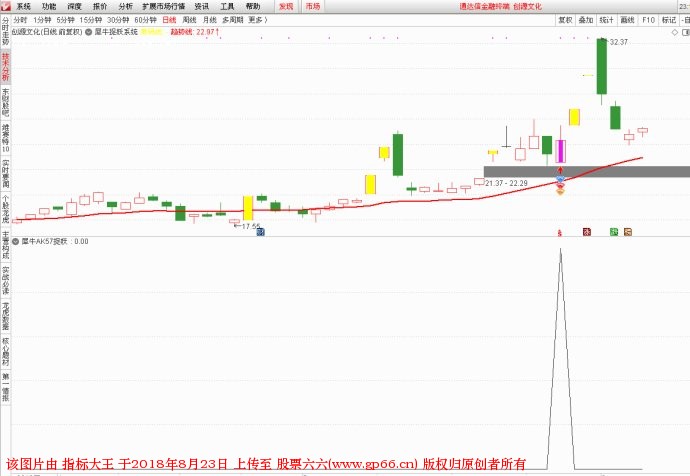Image resolution: width=690 pixels, height=476 pixels.
Task: Open the 分析 menu
Action: 125,7
